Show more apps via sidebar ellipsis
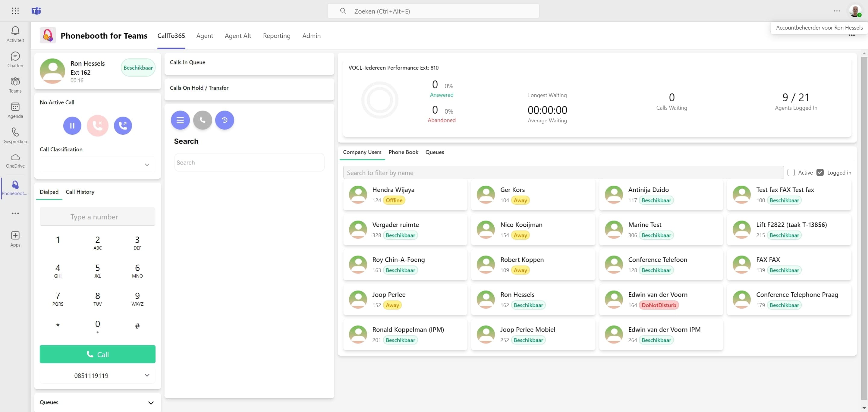 [x=15, y=213]
